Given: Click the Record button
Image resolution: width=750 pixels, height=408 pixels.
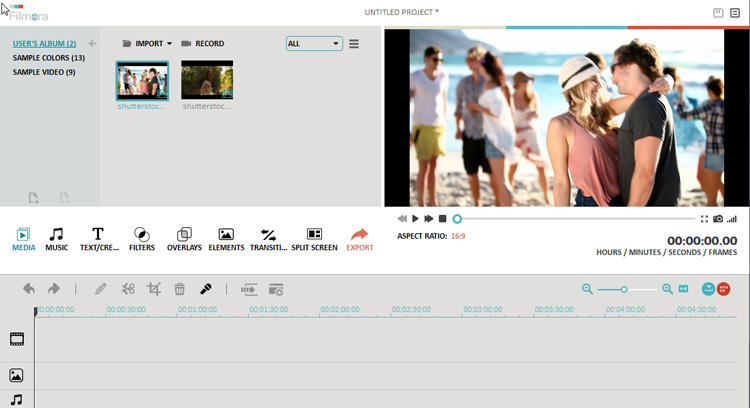Looking at the screenshot, I should coord(202,44).
